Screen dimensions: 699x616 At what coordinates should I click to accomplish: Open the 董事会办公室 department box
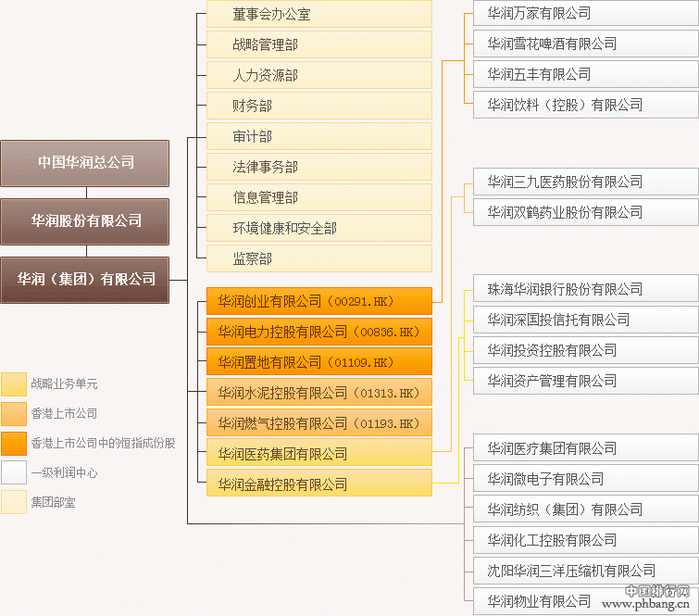(319, 14)
